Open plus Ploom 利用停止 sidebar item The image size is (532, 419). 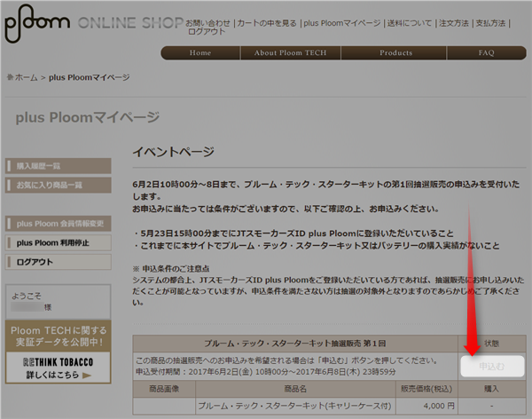(58, 243)
